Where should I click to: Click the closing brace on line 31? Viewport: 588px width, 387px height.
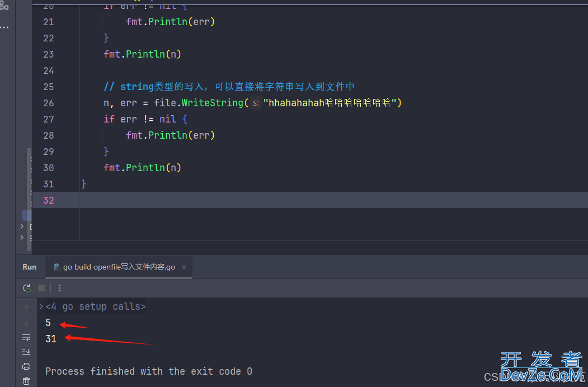84,184
